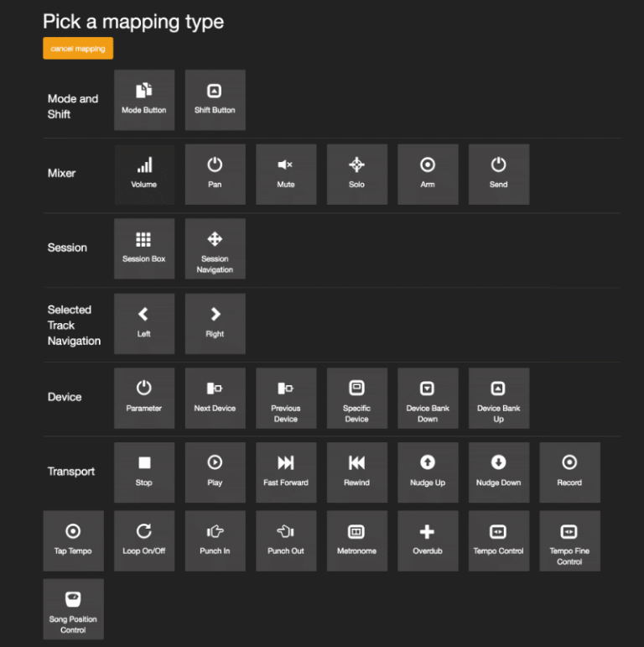Choose the Record transport mapping
The height and width of the screenshot is (647, 644).
pyautogui.click(x=569, y=472)
